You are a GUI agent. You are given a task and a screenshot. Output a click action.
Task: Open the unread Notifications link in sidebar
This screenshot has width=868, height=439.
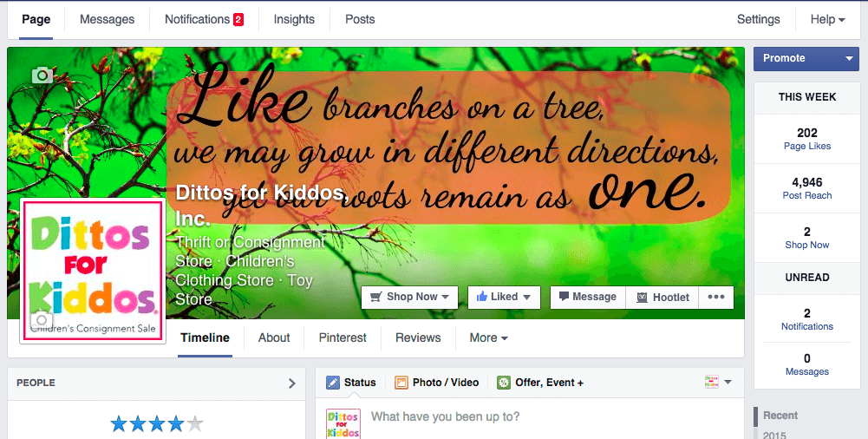(x=807, y=326)
